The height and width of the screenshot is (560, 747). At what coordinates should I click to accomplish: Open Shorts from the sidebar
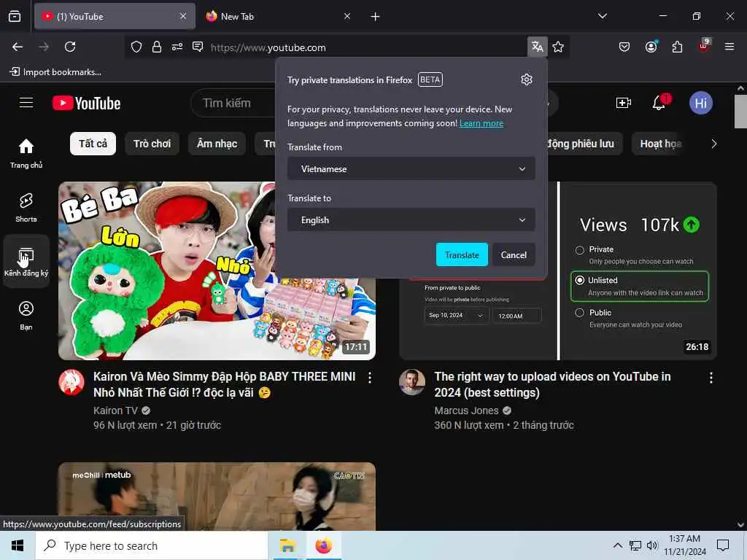point(26,208)
